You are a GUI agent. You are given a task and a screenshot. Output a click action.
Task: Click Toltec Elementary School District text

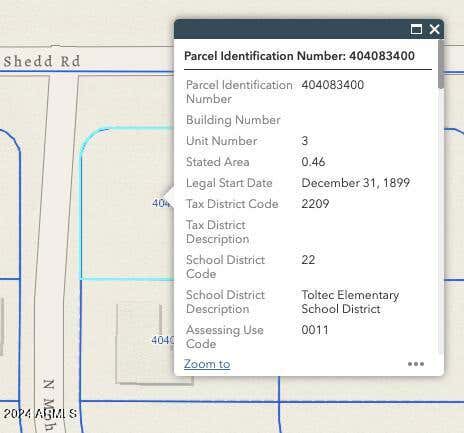tap(350, 302)
